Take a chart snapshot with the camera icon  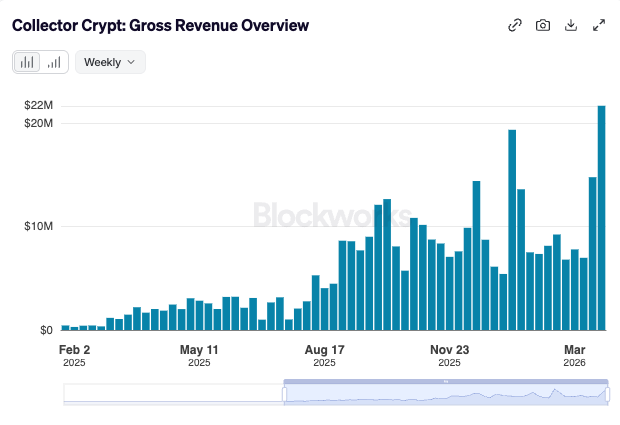click(542, 25)
